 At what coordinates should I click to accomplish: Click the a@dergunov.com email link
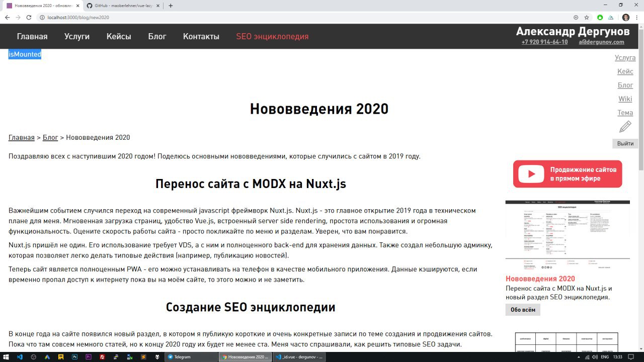click(x=601, y=42)
